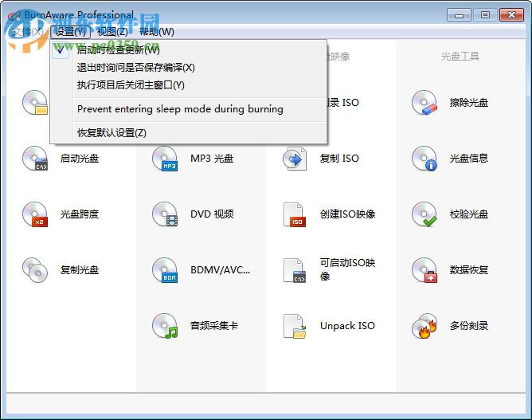The width and height of the screenshot is (532, 420).
Task: Open the 音频采集卡 music note icon
Action: click(165, 326)
